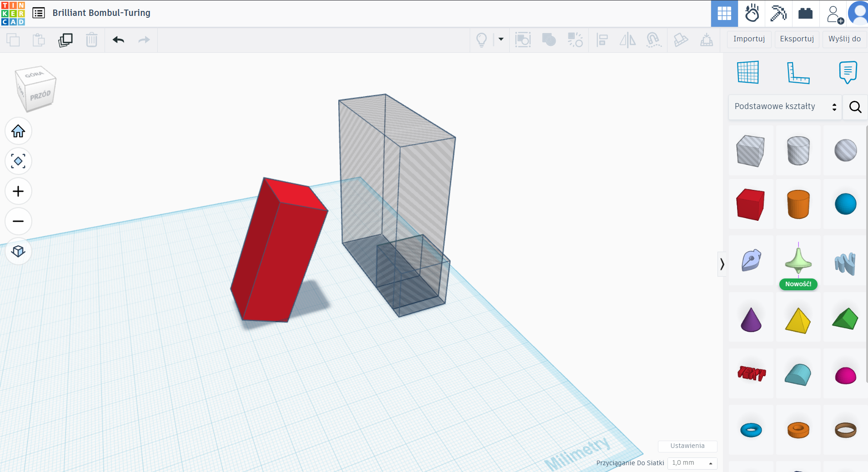Click the PRZÓD face of view cube
Image resolution: width=868 pixels, height=472 pixels.
pos(40,96)
